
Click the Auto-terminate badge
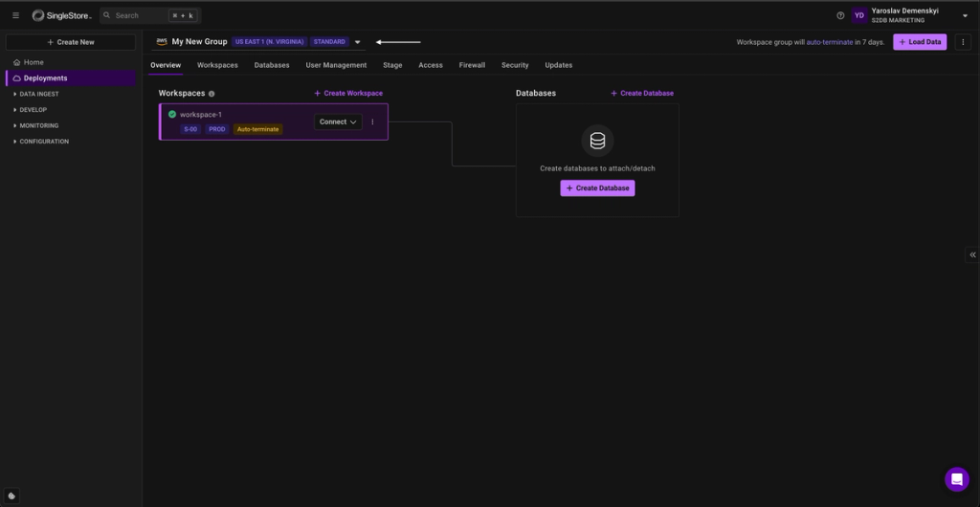(x=258, y=129)
